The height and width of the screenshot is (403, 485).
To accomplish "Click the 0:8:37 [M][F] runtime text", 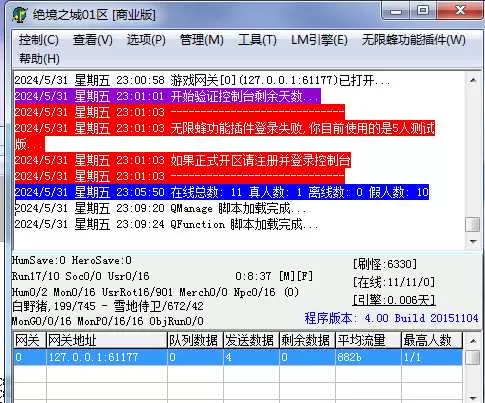I will [274, 276].
